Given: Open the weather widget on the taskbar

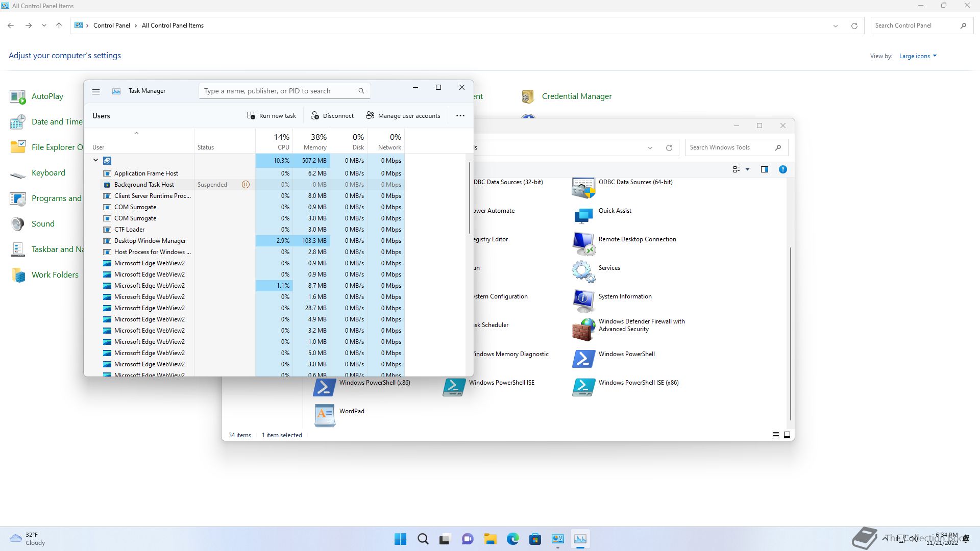Looking at the screenshot, I should point(28,539).
